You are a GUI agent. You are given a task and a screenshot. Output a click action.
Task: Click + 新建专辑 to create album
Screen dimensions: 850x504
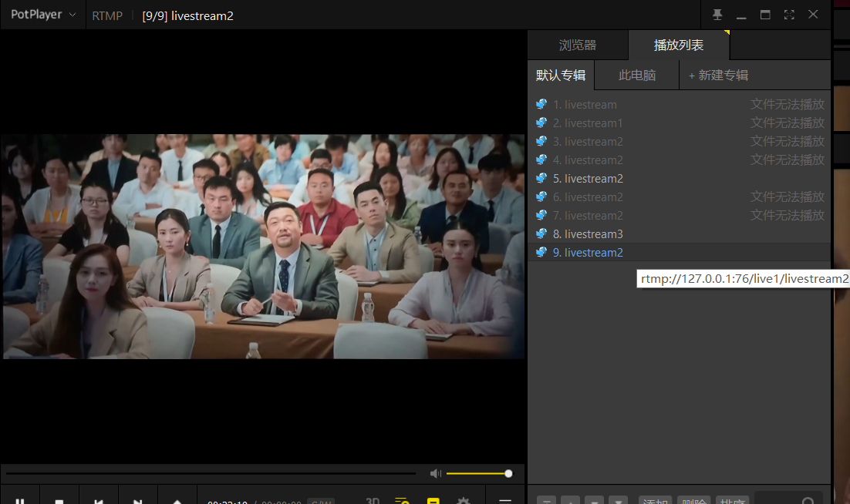click(x=718, y=76)
